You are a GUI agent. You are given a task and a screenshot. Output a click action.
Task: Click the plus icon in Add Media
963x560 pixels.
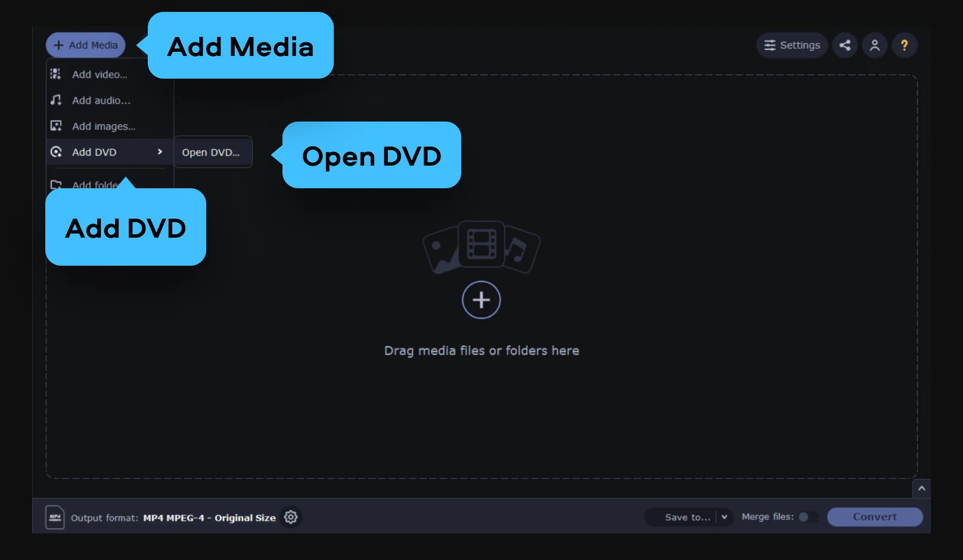click(58, 45)
